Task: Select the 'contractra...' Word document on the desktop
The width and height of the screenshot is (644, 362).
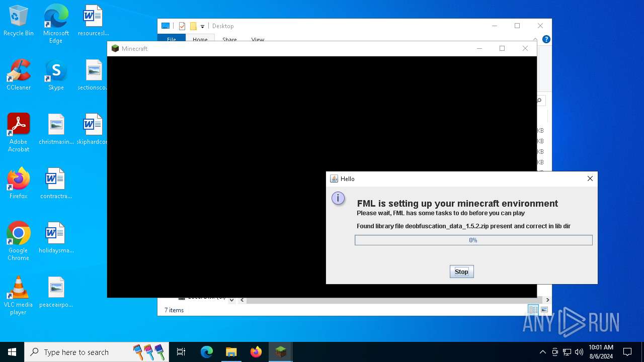Action: (x=56, y=184)
